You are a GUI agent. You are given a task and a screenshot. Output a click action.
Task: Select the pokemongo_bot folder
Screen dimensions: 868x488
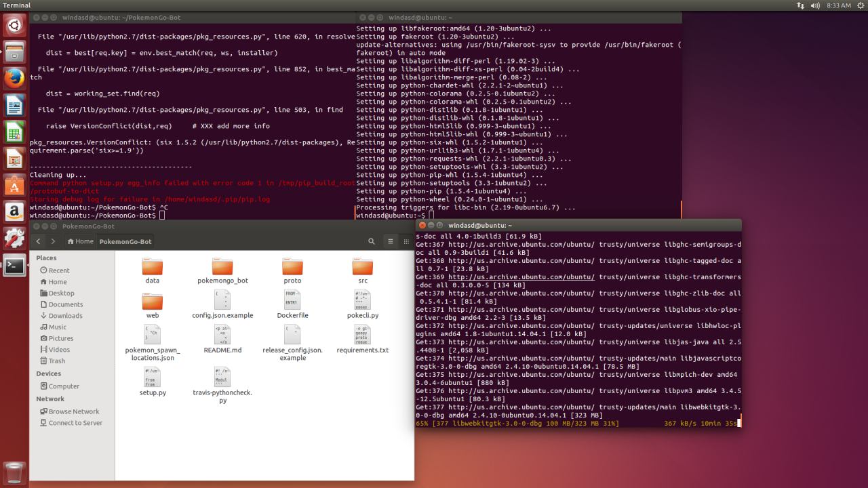pos(222,270)
